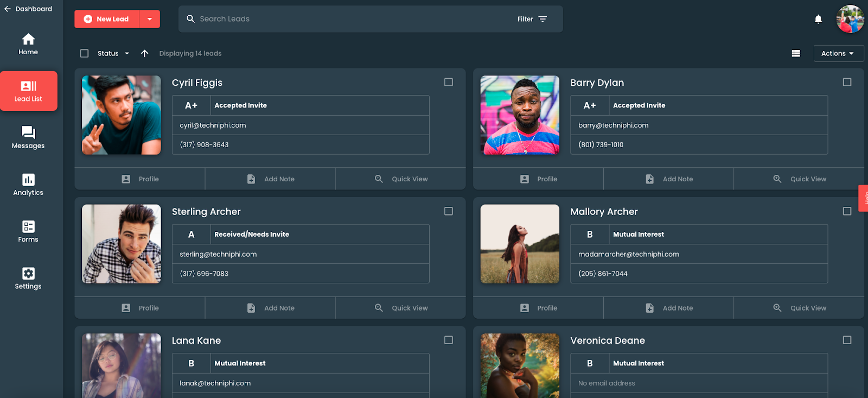Select Cyril Figgis lead checkbox

click(x=449, y=82)
